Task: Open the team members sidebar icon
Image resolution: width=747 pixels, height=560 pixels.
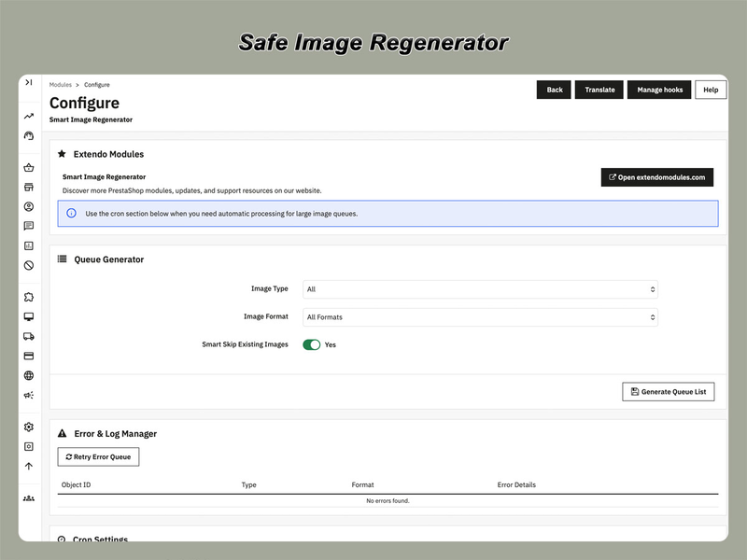Action: pos(29,498)
